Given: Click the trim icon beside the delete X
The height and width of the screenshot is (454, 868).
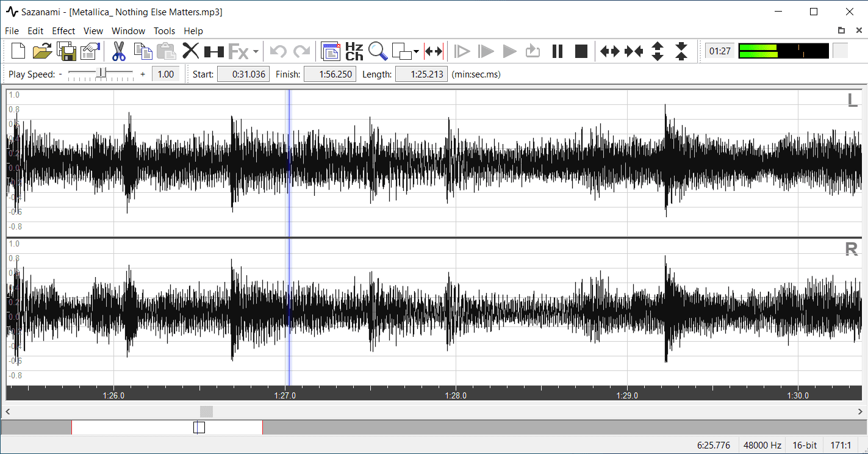Looking at the screenshot, I should [214, 51].
